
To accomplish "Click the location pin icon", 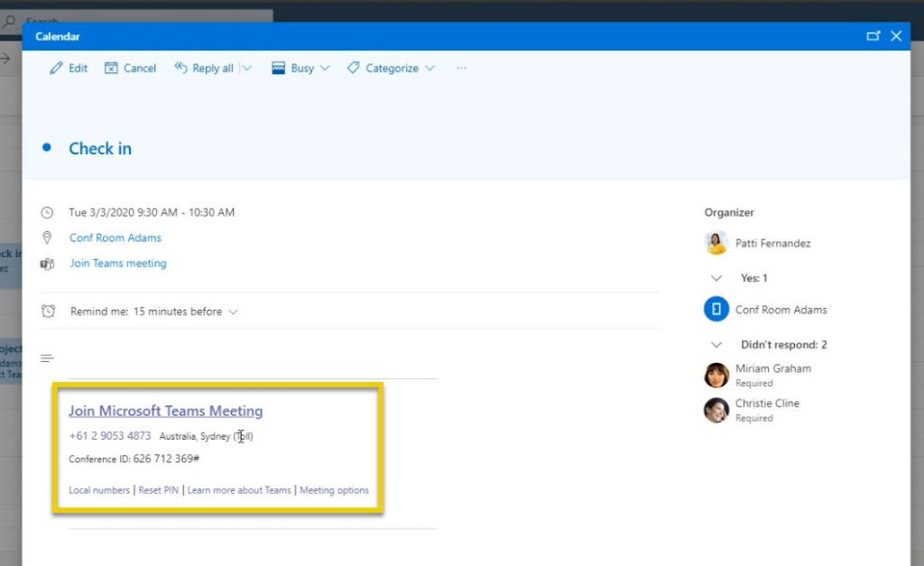I will pos(47,237).
